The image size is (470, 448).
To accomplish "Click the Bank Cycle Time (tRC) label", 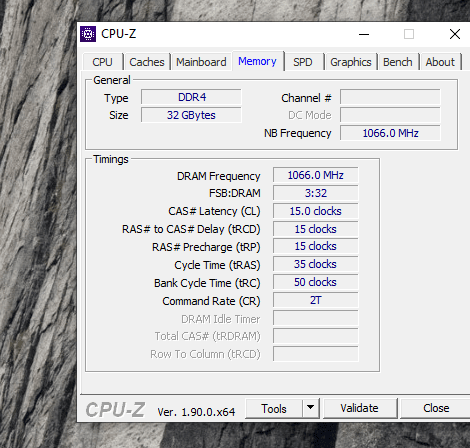I will [x=207, y=283].
